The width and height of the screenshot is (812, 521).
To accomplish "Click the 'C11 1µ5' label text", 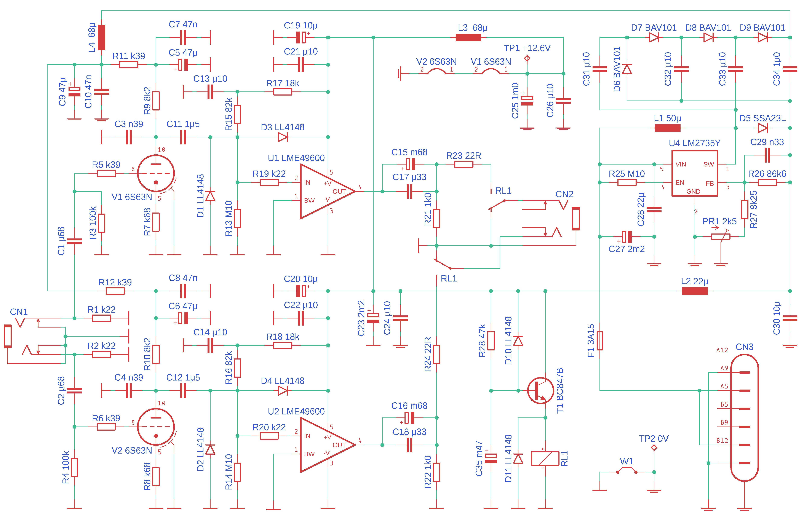I will 183,124.
